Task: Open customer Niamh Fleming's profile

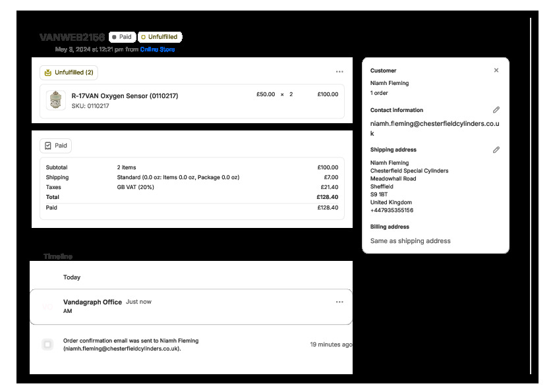Action: click(x=390, y=83)
